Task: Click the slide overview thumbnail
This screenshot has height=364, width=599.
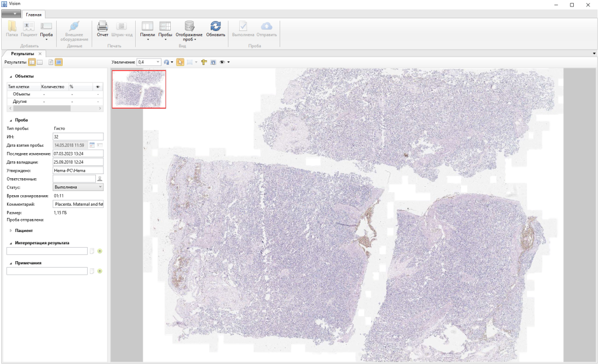Action: tap(139, 89)
